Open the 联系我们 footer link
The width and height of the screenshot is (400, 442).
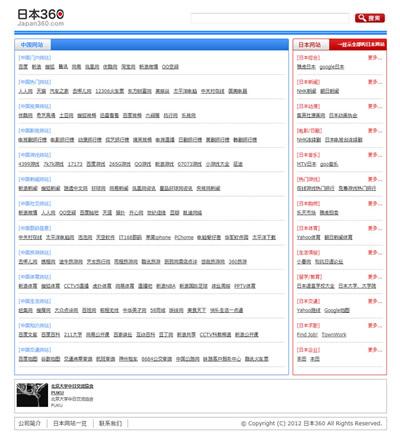pyautogui.click(x=110, y=423)
